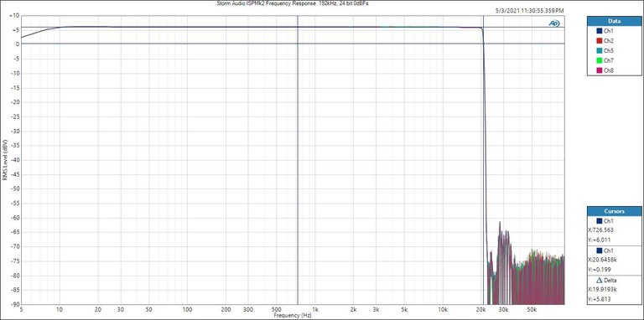Click the Ch1 color swatch in Data legend
644x320 pixels.
[x=600, y=31]
